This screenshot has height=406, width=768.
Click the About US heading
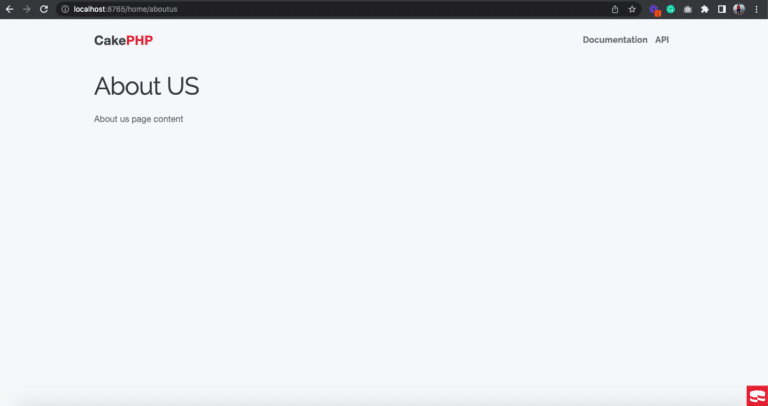pos(146,86)
